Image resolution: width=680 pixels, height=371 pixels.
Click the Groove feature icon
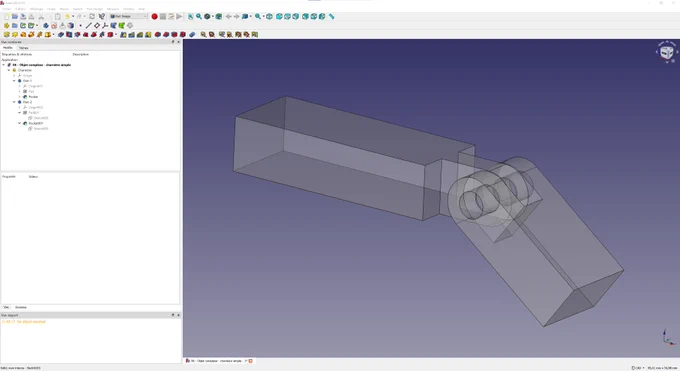tap(77, 35)
